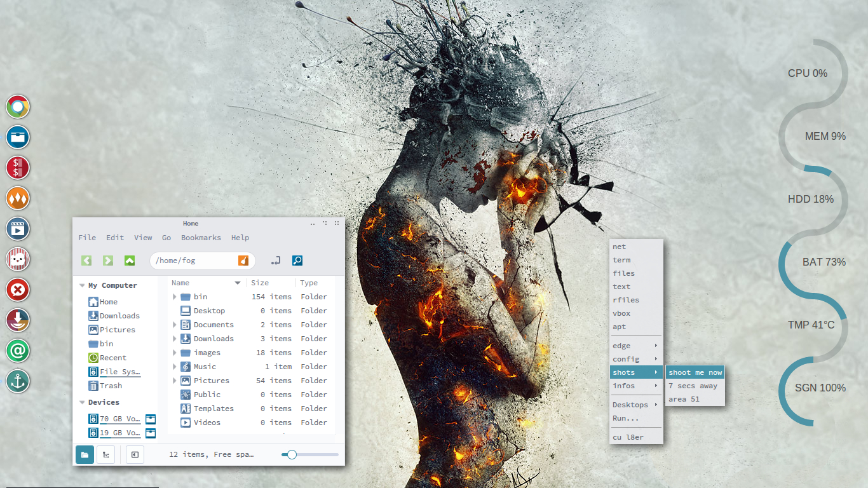Open the Edit menu
This screenshot has height=488, width=868.
[115, 238]
